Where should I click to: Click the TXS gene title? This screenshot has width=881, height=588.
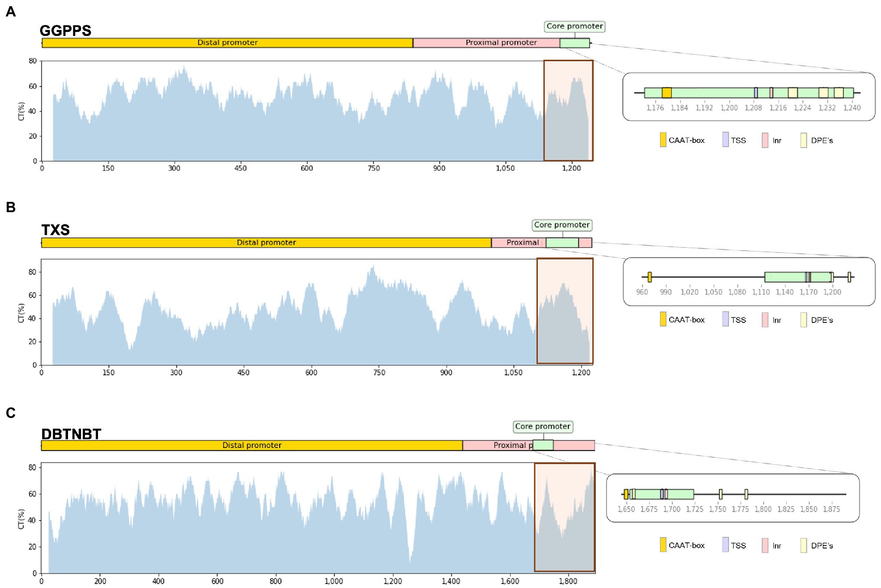(55, 230)
